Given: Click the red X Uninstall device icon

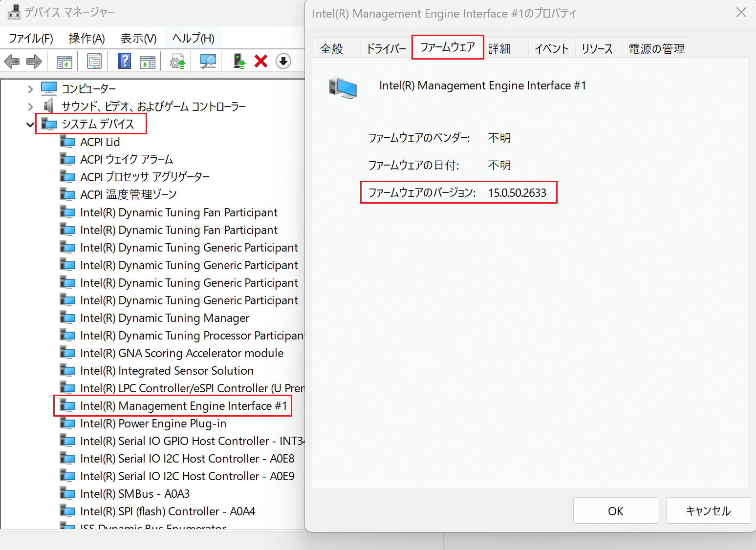Looking at the screenshot, I should point(261,62).
